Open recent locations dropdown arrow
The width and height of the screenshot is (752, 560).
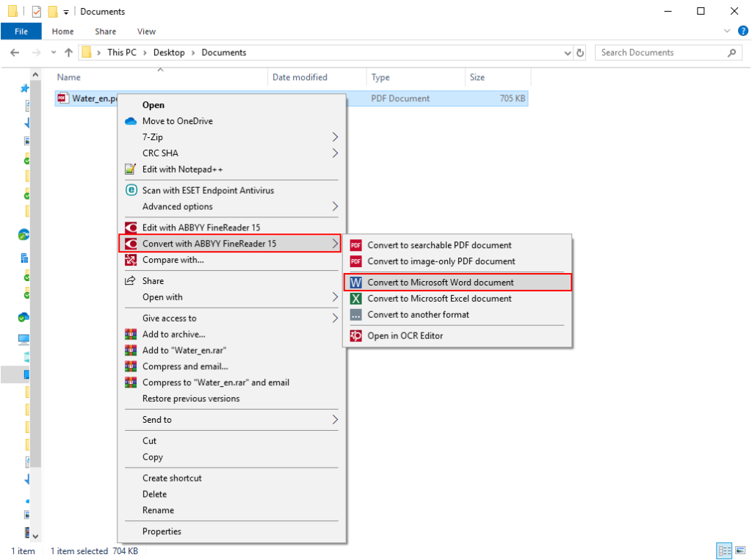54,52
